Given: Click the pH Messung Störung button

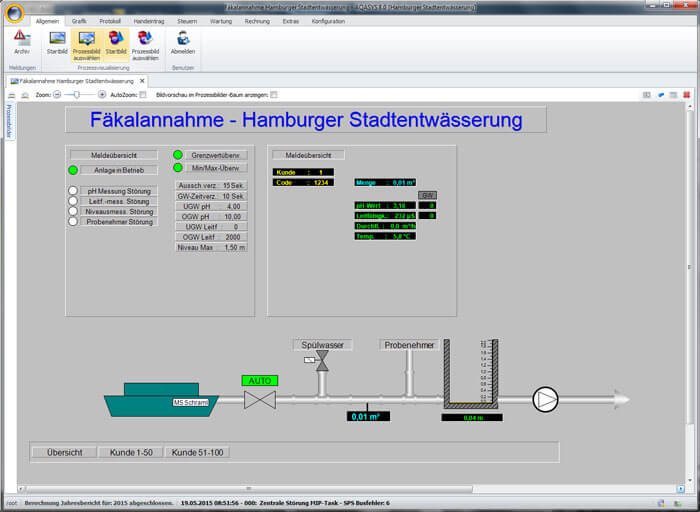Looking at the screenshot, I should pyautogui.click(x=119, y=191).
